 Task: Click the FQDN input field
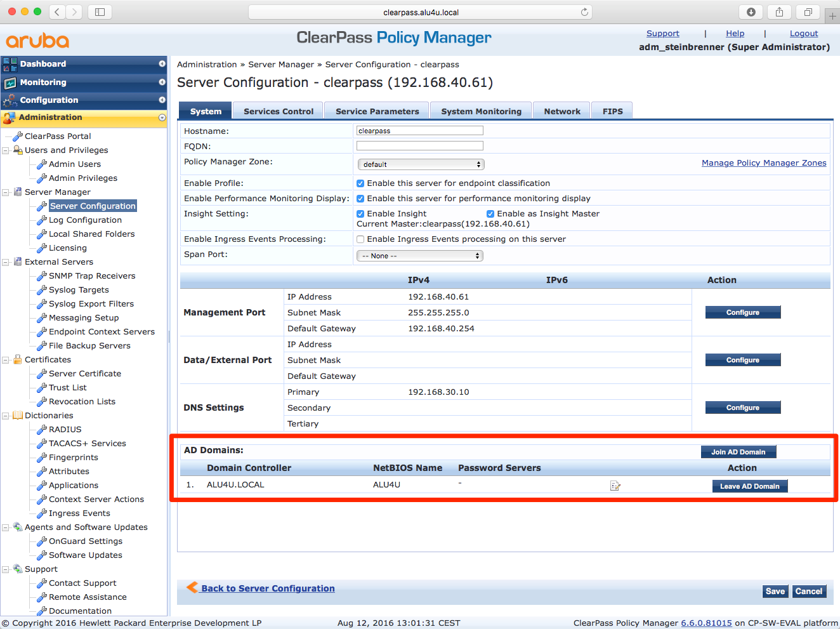coord(420,146)
